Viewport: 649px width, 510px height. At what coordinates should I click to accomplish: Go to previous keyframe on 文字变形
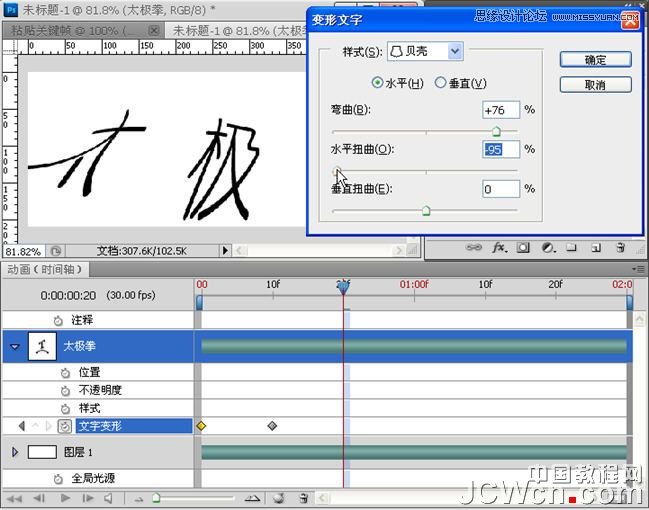tap(22, 426)
